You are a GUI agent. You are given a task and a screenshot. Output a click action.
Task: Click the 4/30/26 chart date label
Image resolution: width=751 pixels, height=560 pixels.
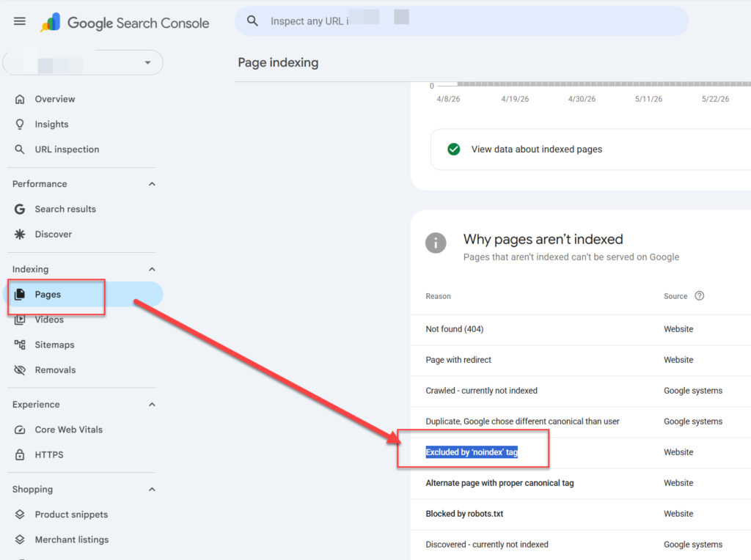pos(582,99)
